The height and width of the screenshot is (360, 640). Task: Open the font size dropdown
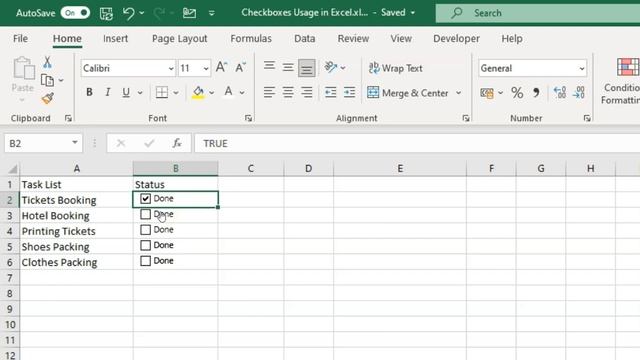pos(206,69)
